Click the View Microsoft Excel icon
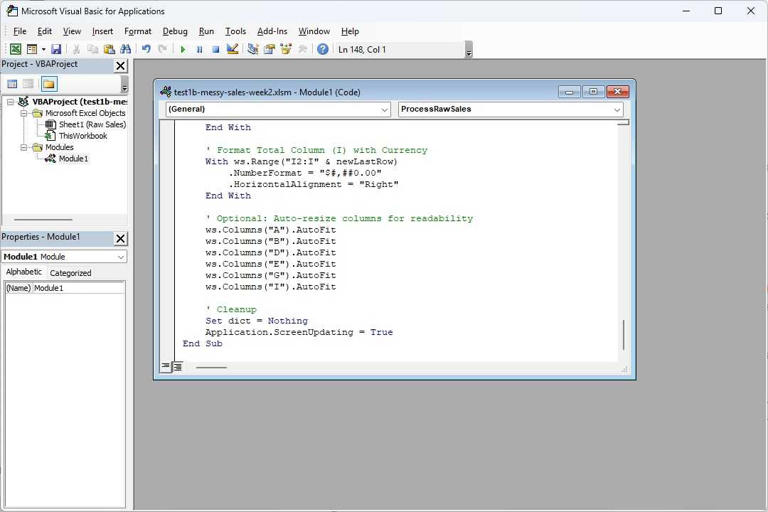 (x=16, y=49)
